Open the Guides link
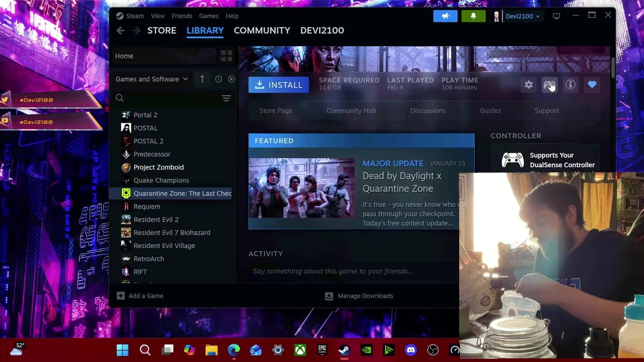 coord(490,111)
